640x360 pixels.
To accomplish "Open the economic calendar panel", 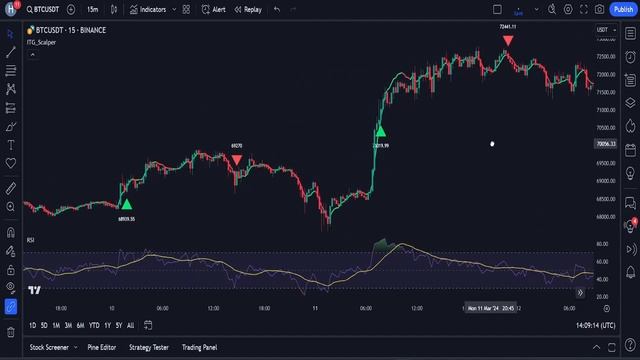I will coord(630,150).
